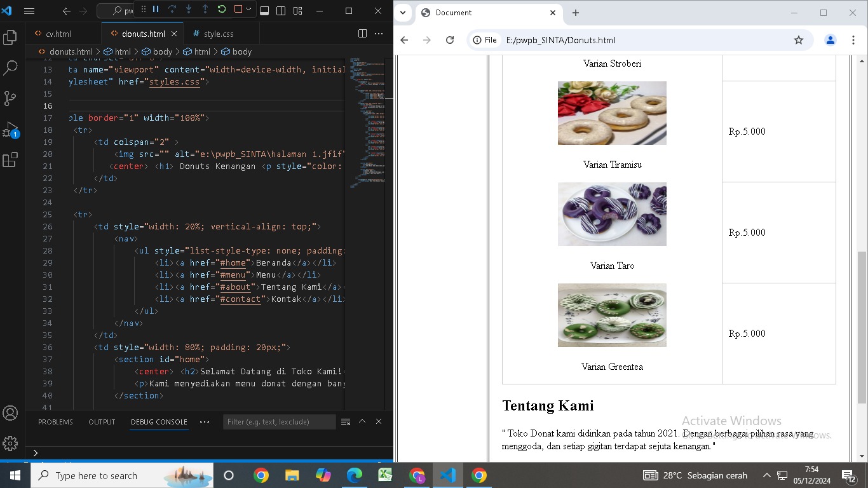Screen dimensions: 868x488
Task: Split the editor to the right
Action: pyautogui.click(x=362, y=34)
